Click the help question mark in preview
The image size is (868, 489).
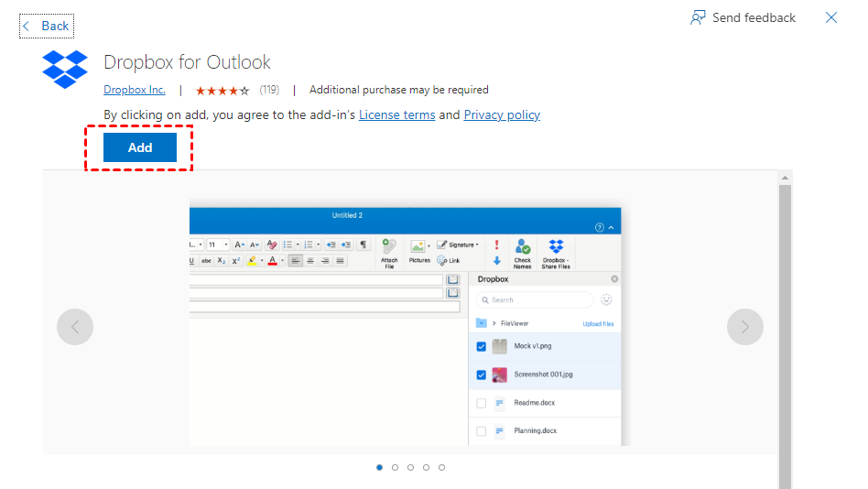click(600, 228)
